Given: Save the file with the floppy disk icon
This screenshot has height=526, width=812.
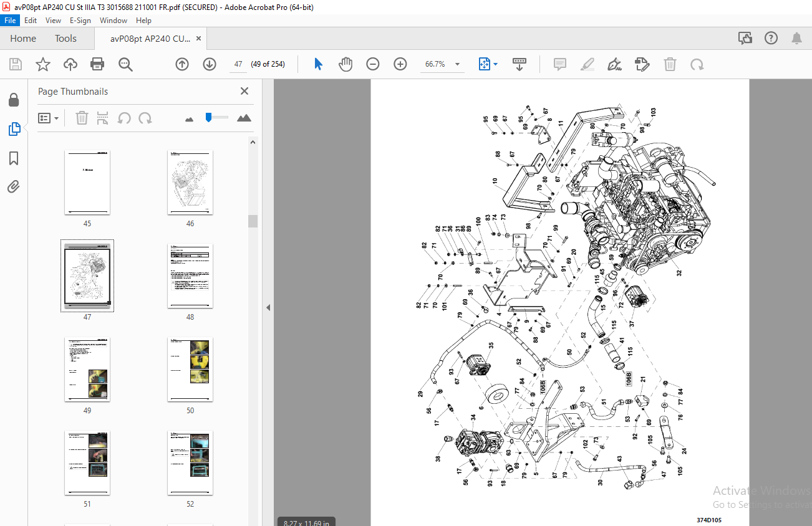Looking at the screenshot, I should 16,64.
